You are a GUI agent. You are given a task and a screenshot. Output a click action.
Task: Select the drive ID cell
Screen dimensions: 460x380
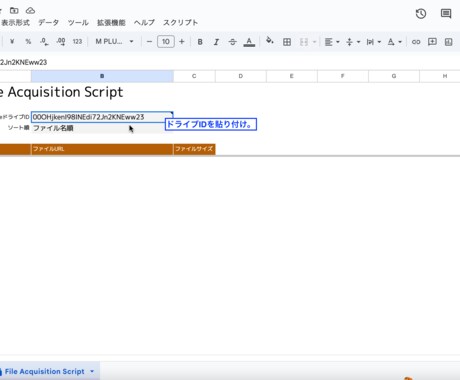(x=102, y=117)
